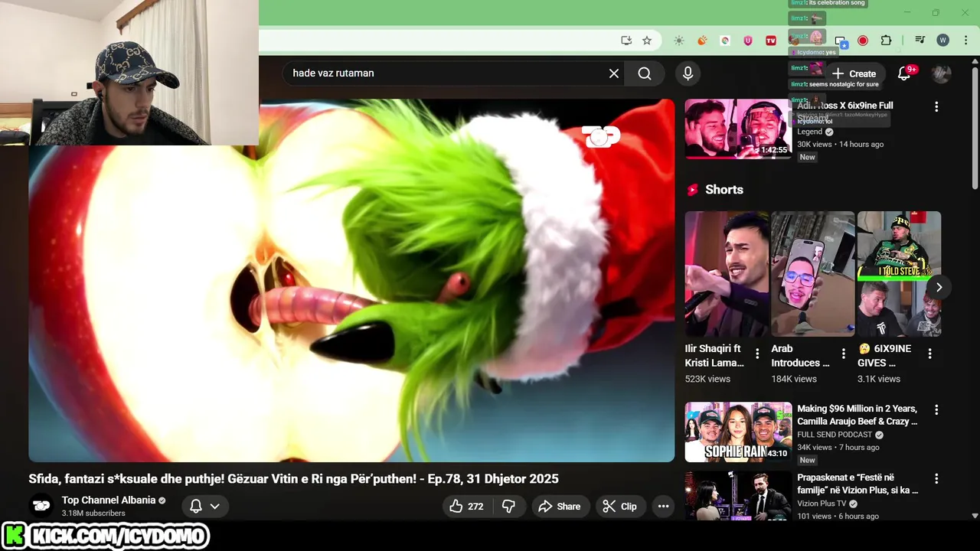Viewport: 980px width, 551px height.
Task: Like the video with thumbs up
Action: (466, 507)
